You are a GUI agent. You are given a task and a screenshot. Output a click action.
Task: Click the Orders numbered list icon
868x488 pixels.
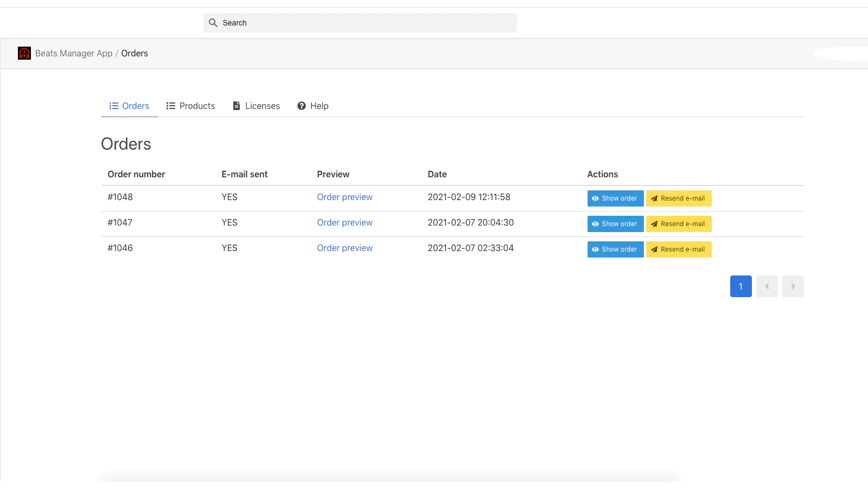pyautogui.click(x=114, y=106)
